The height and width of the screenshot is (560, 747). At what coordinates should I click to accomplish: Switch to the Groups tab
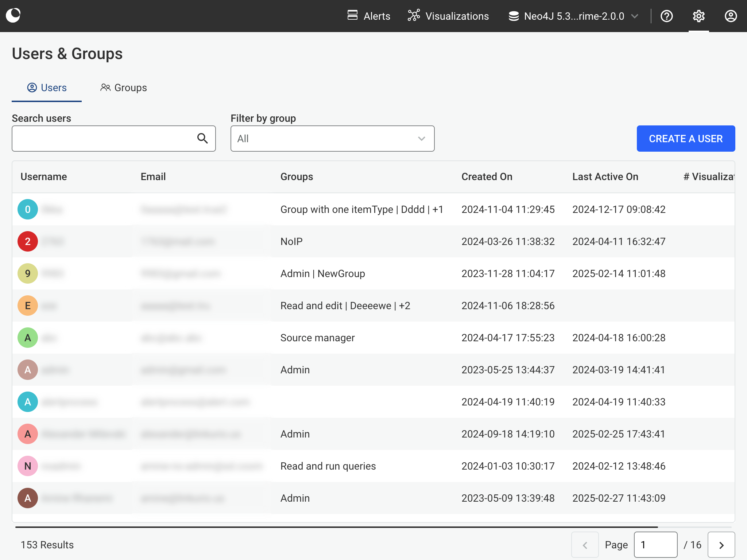coord(124,87)
